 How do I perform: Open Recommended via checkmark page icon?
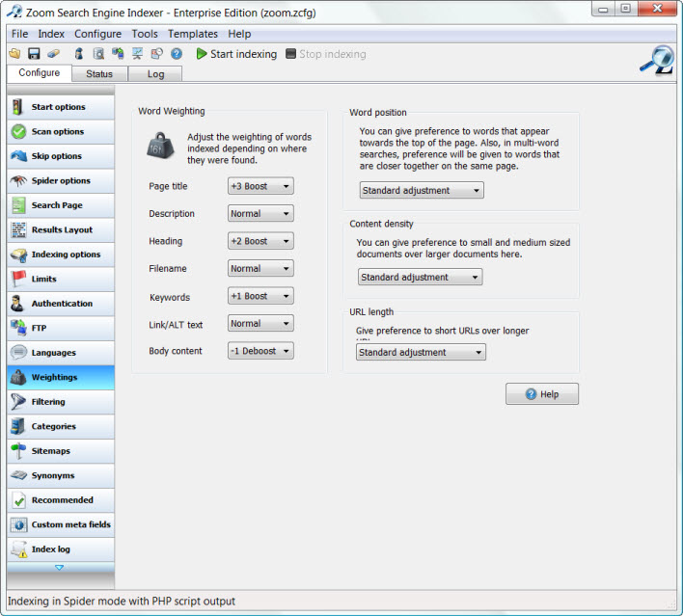pyautogui.click(x=18, y=499)
